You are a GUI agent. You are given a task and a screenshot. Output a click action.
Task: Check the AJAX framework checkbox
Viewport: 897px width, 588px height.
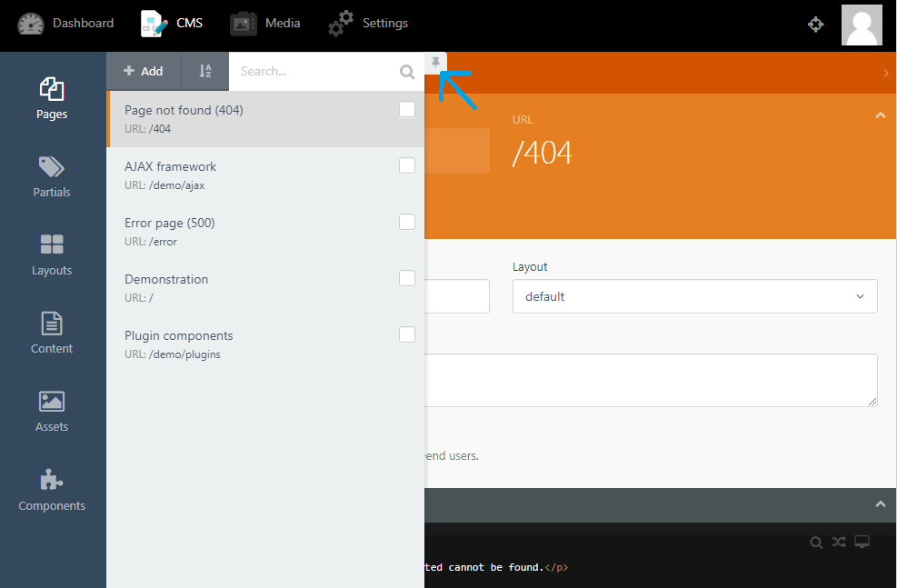(x=407, y=165)
